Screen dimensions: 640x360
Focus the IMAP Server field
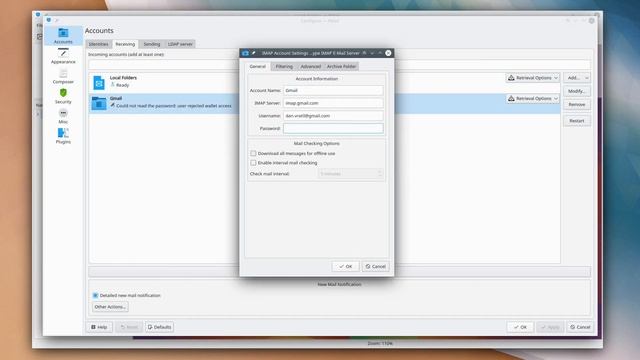click(333, 103)
